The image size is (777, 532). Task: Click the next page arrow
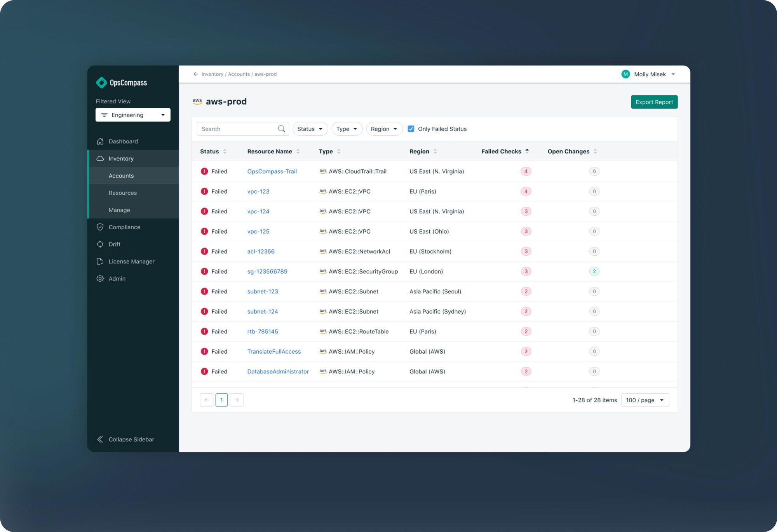[237, 400]
